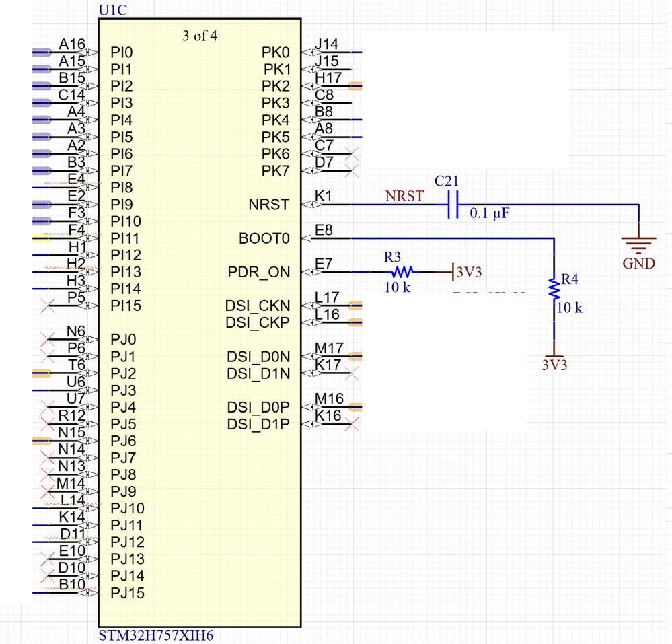This screenshot has height=644, width=672.
Task: Select the U1C designator label
Action: 113,10
